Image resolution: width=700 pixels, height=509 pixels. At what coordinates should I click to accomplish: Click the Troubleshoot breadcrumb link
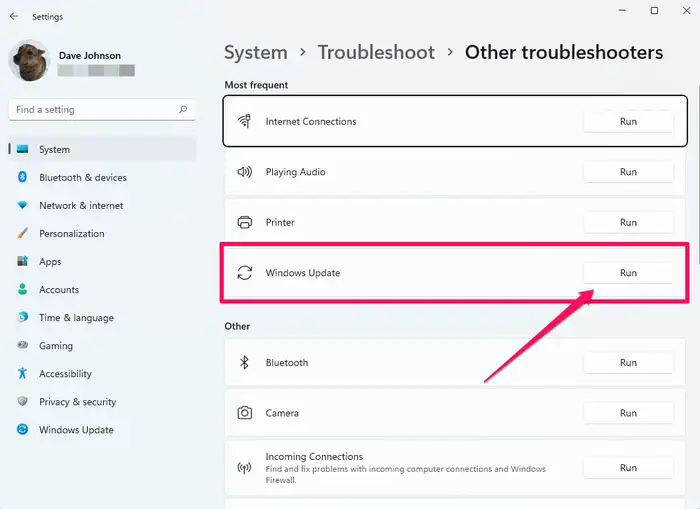376,52
